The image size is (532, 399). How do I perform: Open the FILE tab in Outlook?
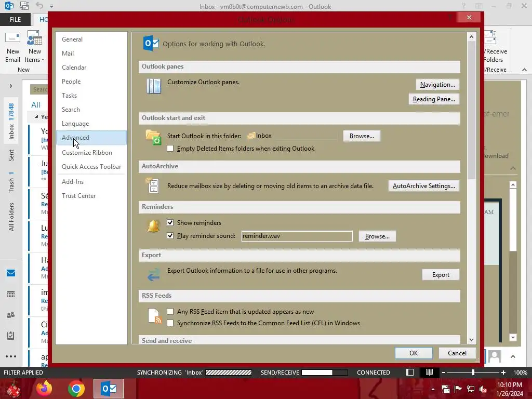click(15, 20)
